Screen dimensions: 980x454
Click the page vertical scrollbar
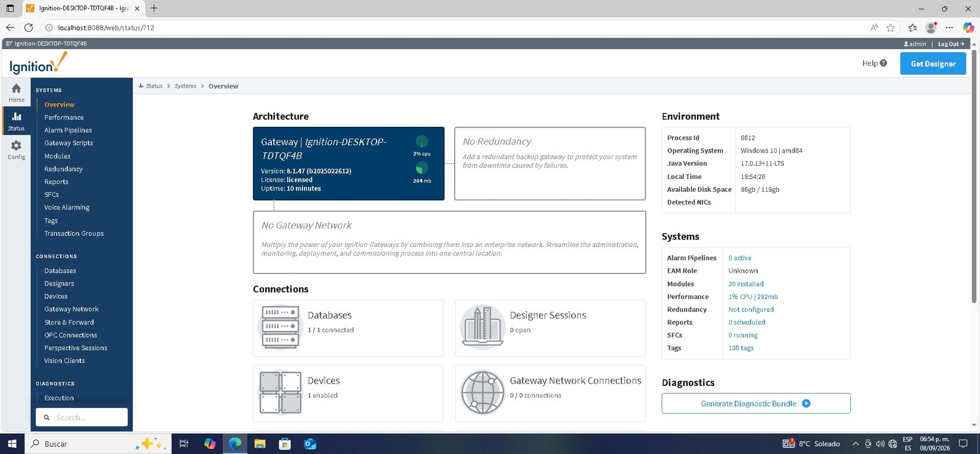[x=974, y=176]
